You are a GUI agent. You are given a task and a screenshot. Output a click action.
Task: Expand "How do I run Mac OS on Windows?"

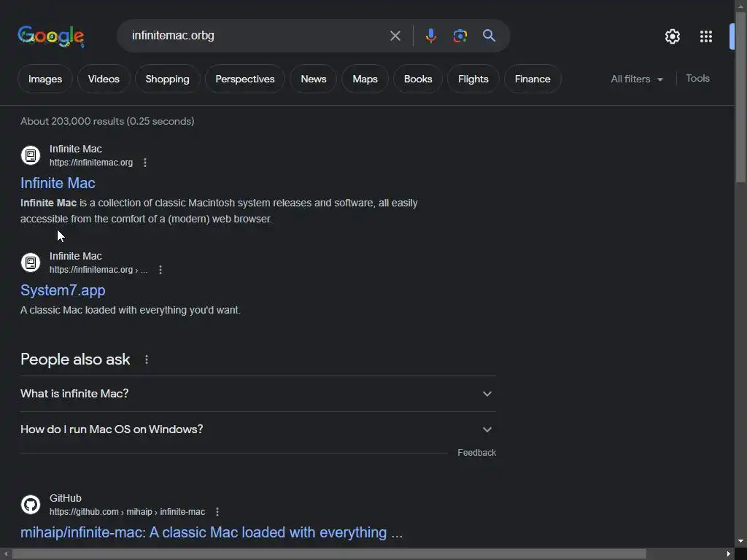(258, 429)
